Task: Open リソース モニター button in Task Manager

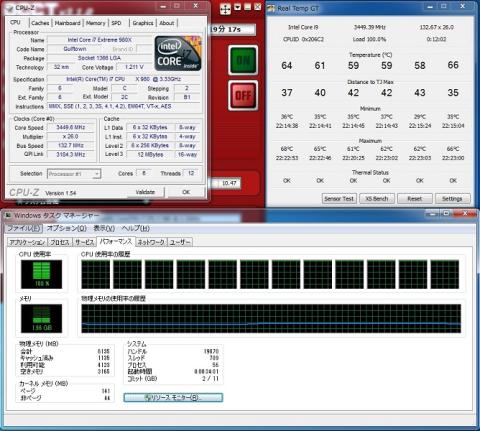Action: click(x=173, y=398)
